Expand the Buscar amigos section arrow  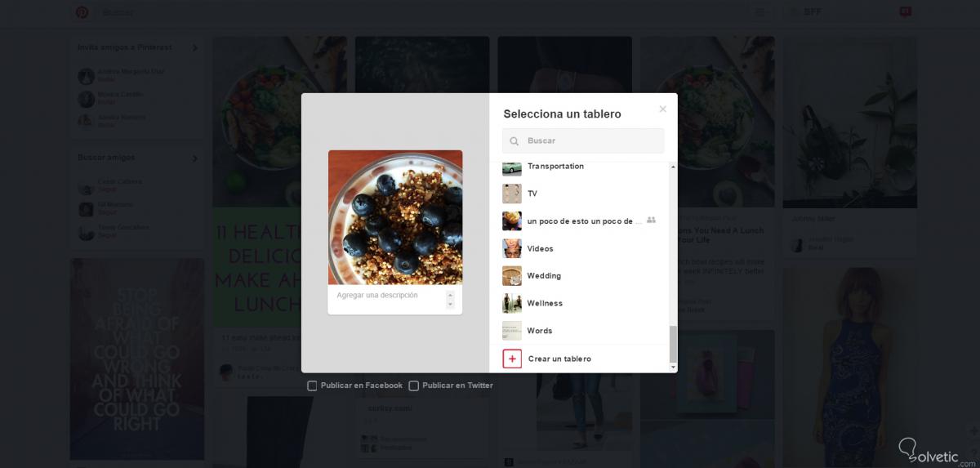point(194,158)
